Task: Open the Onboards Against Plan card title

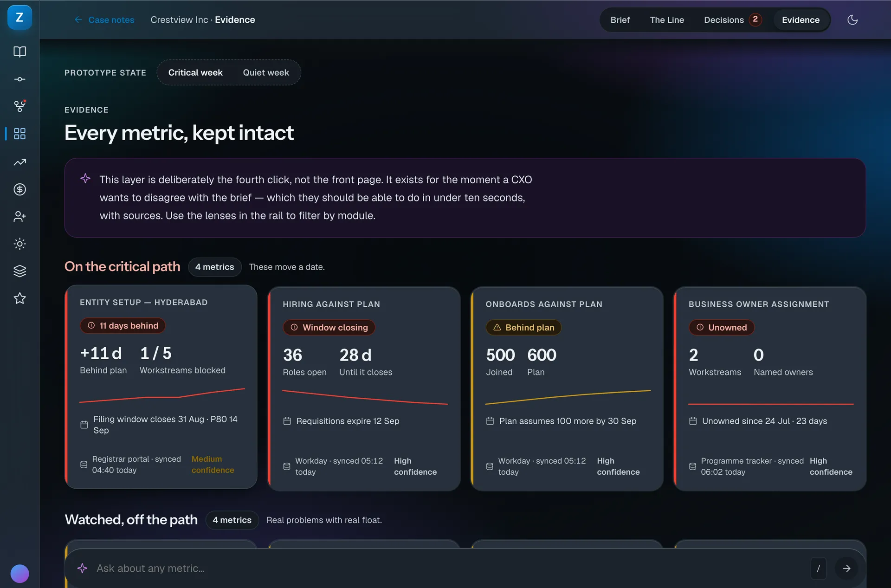Action: 544,304
